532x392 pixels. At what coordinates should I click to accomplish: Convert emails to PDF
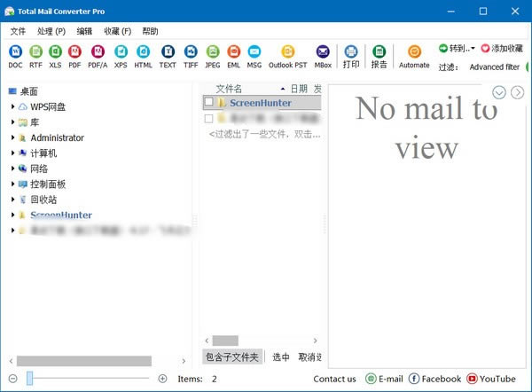click(74, 57)
